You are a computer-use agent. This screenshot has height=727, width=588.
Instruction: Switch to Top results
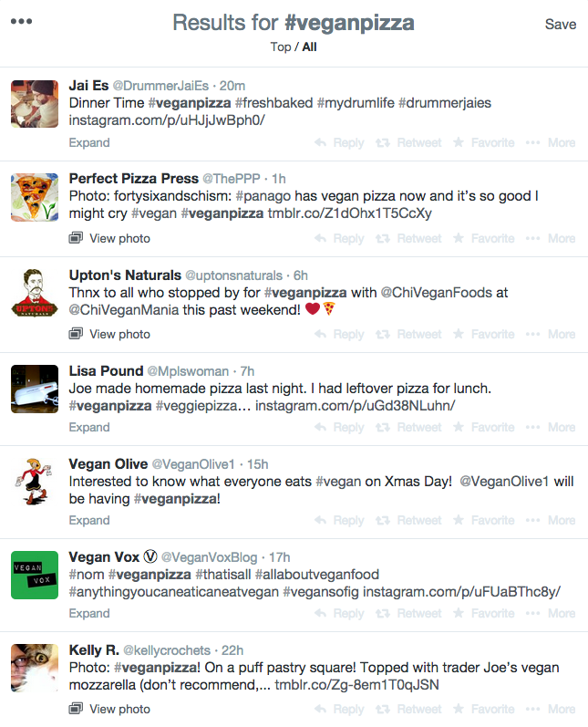pyautogui.click(x=281, y=47)
